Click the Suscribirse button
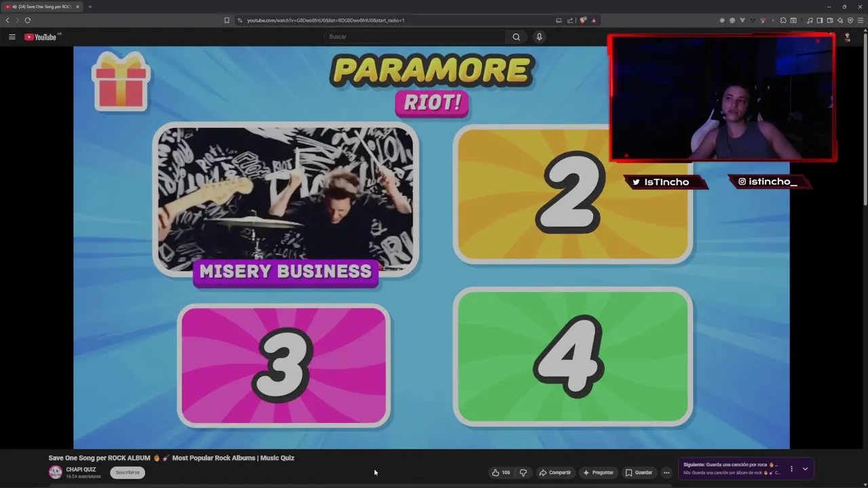The width and height of the screenshot is (868, 488). (x=127, y=472)
